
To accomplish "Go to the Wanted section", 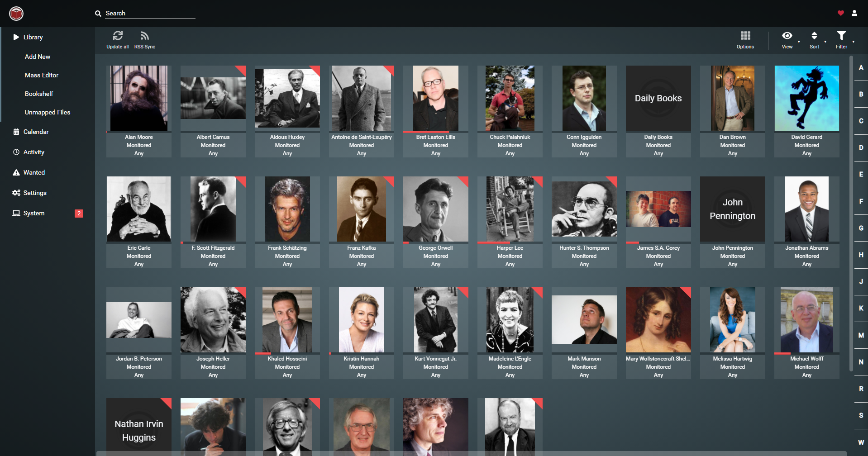I will [x=34, y=172].
